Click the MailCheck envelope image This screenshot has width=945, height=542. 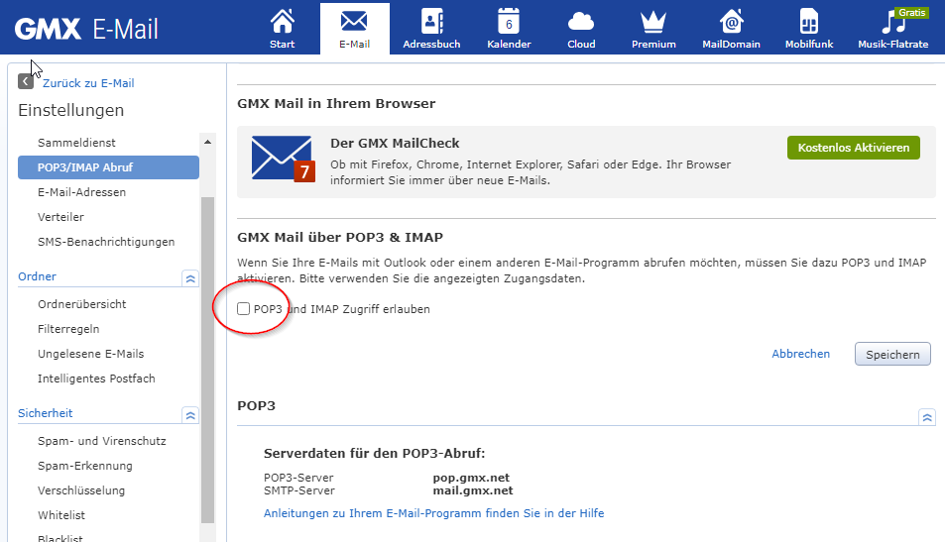(283, 159)
